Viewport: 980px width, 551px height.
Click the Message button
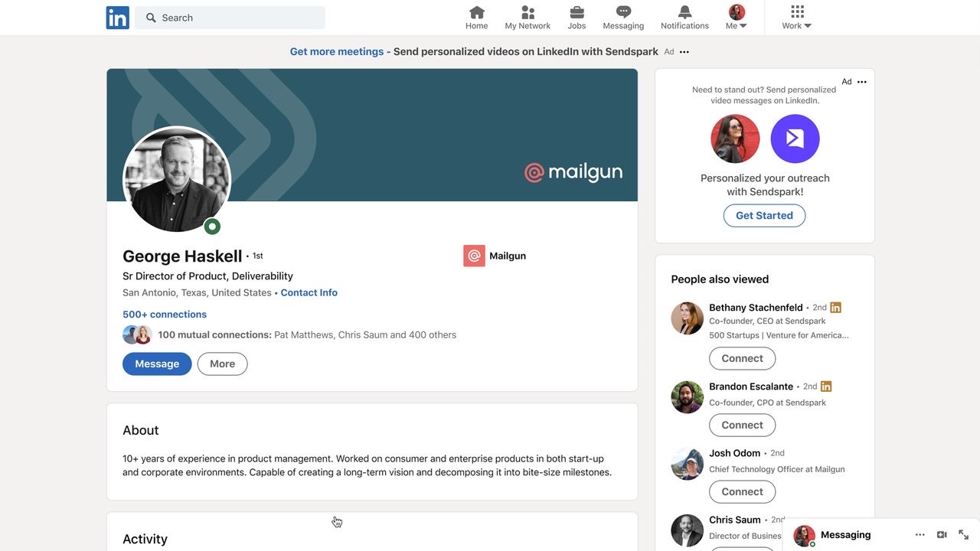pyautogui.click(x=157, y=364)
